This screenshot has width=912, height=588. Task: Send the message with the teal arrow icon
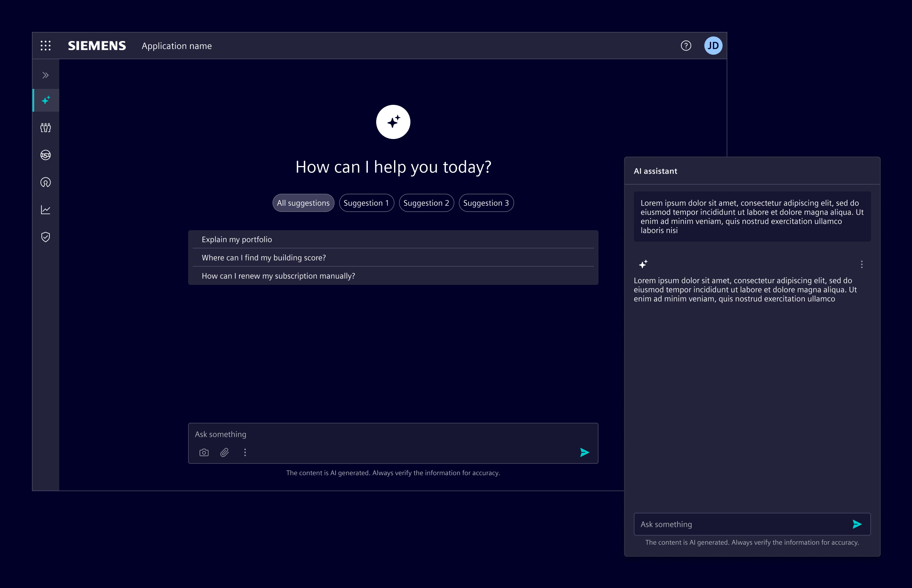click(x=584, y=452)
